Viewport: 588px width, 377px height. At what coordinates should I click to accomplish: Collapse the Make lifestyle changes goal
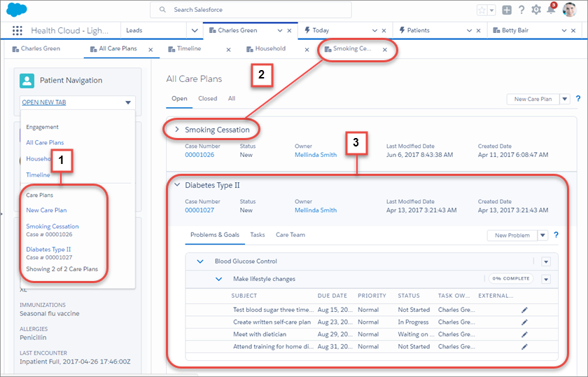pyautogui.click(x=218, y=279)
